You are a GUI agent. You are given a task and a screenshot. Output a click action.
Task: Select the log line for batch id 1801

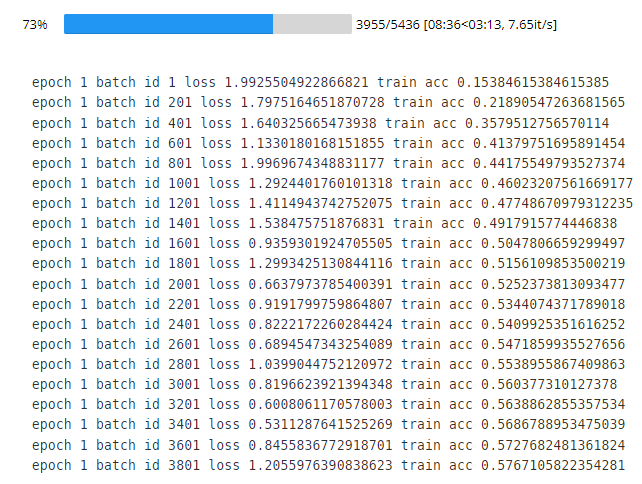(328, 264)
